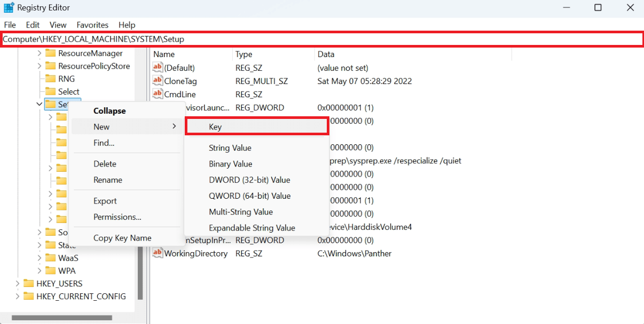Create a new QWORD (64-bit) Value
644x324 pixels.
tap(257, 196)
